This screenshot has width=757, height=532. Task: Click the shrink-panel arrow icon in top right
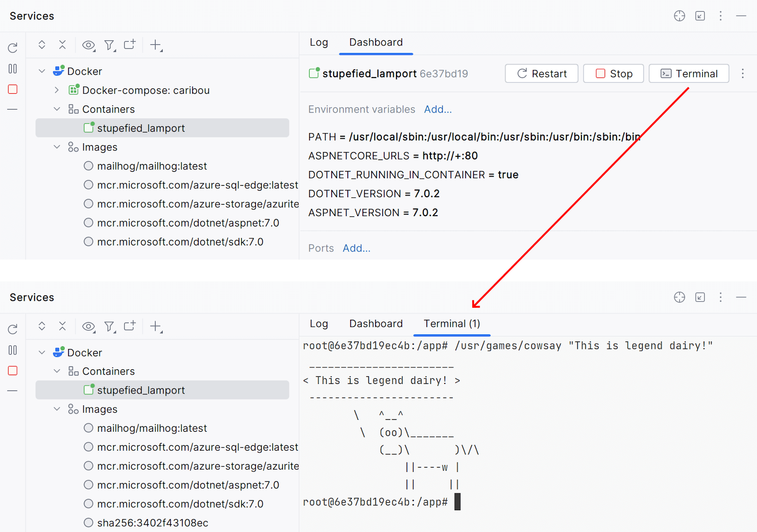tap(700, 16)
